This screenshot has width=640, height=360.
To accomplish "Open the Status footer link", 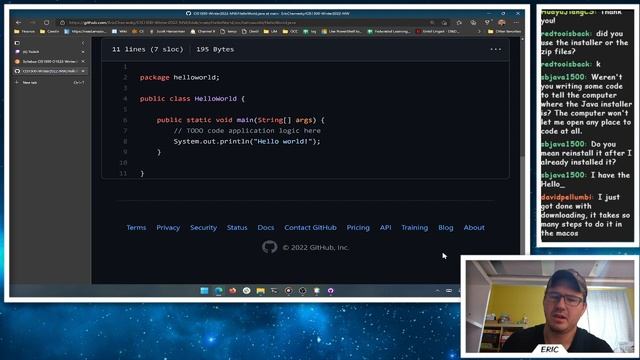I will pos(237,228).
